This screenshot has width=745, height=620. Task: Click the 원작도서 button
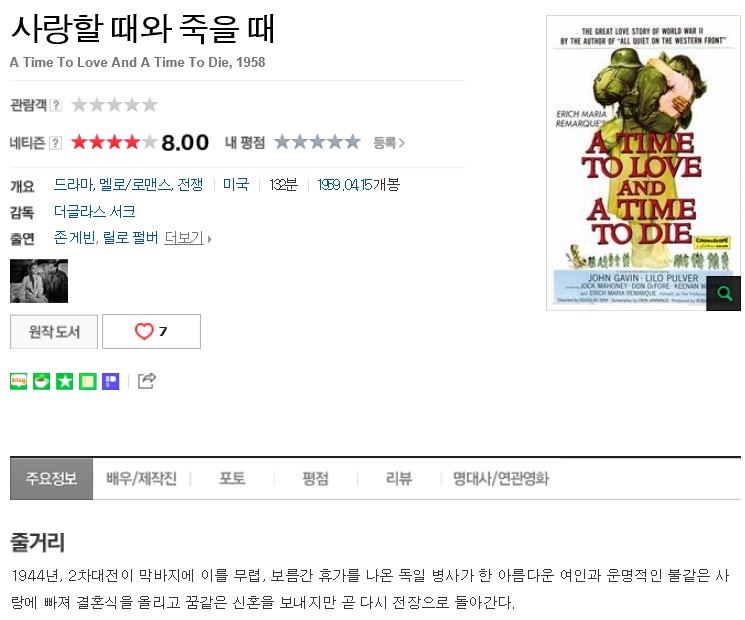pyautogui.click(x=54, y=332)
